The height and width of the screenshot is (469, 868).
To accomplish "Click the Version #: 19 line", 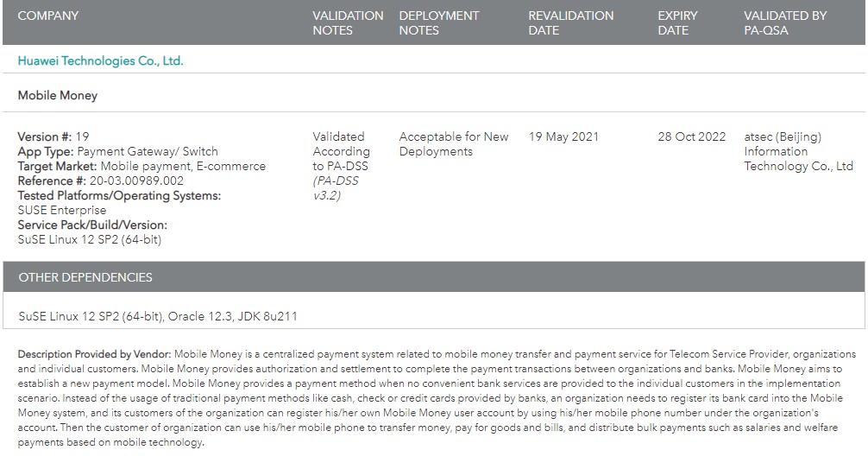I will pos(53,136).
